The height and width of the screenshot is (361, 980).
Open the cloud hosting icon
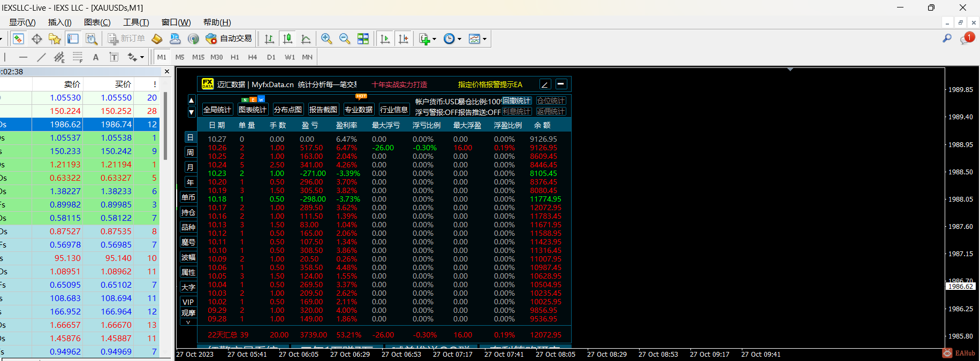(x=175, y=39)
